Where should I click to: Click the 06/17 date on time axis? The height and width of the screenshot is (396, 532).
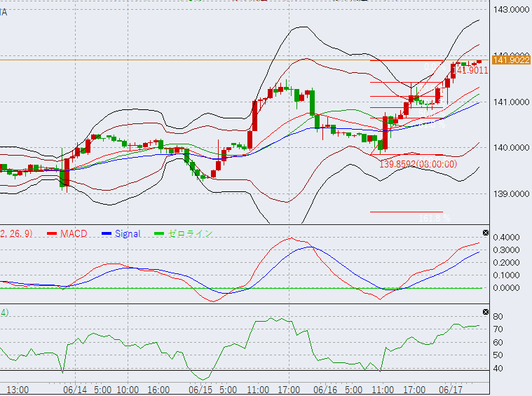[x=450, y=389]
